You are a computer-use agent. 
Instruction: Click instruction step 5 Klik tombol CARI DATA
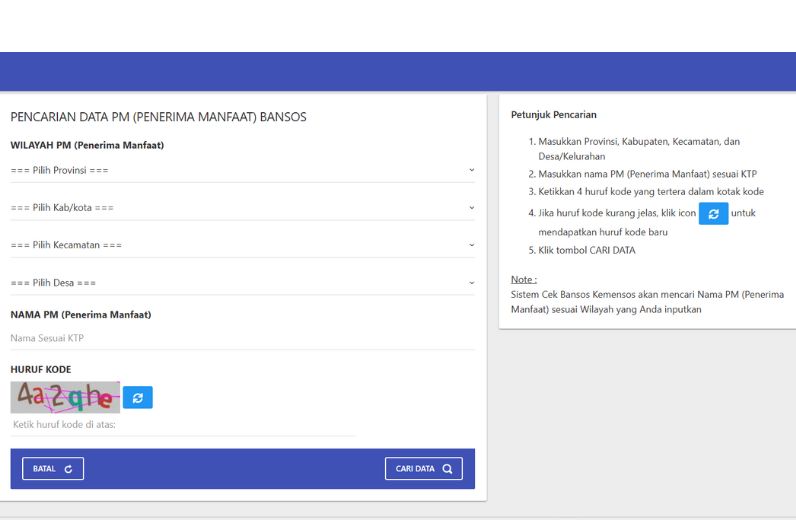click(x=586, y=250)
